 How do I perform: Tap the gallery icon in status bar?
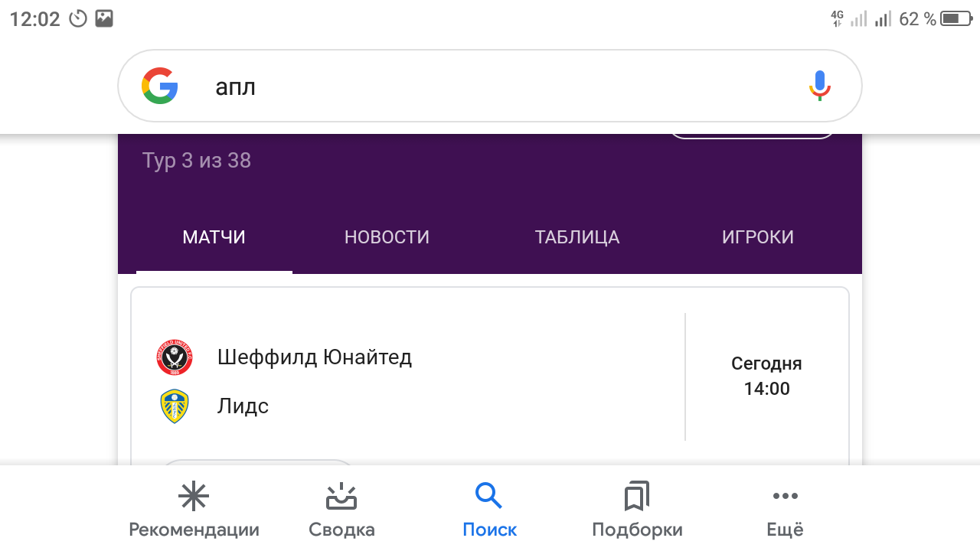coord(104,19)
